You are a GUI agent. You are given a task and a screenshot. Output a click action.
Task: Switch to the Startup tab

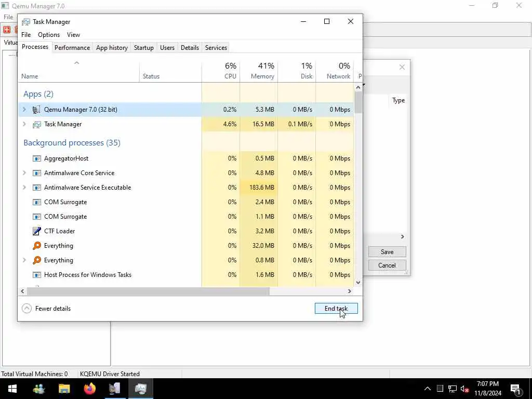click(x=144, y=47)
